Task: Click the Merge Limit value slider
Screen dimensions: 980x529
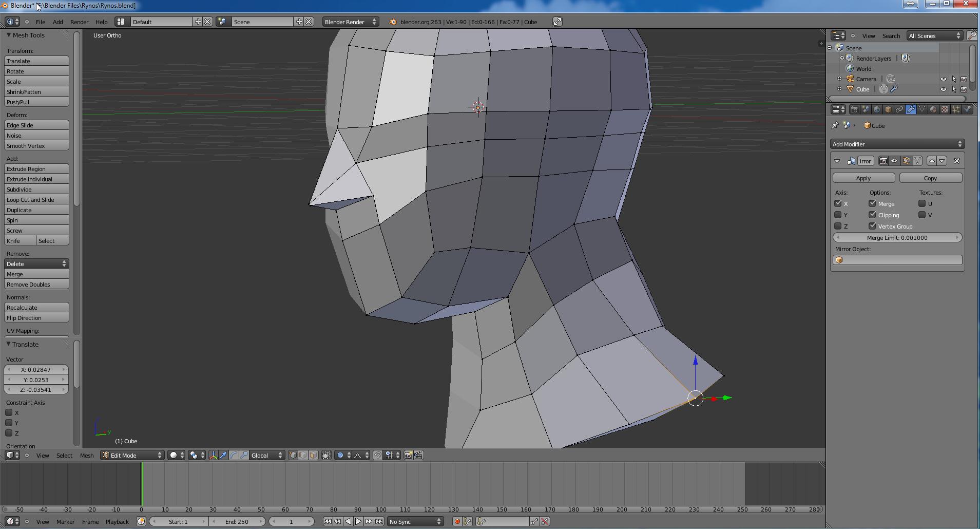Action: 897,238
